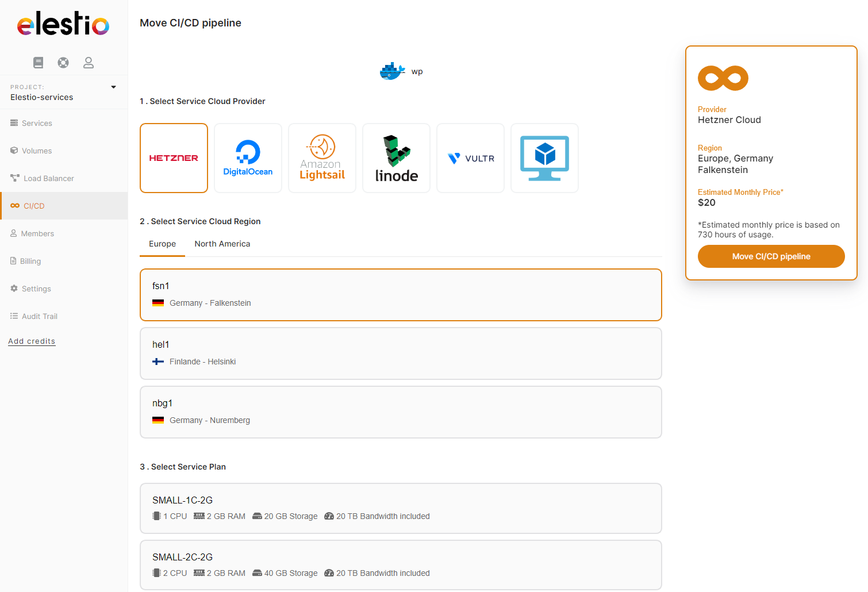Select the Europe region tab
This screenshot has height=592, width=868.
pos(162,244)
